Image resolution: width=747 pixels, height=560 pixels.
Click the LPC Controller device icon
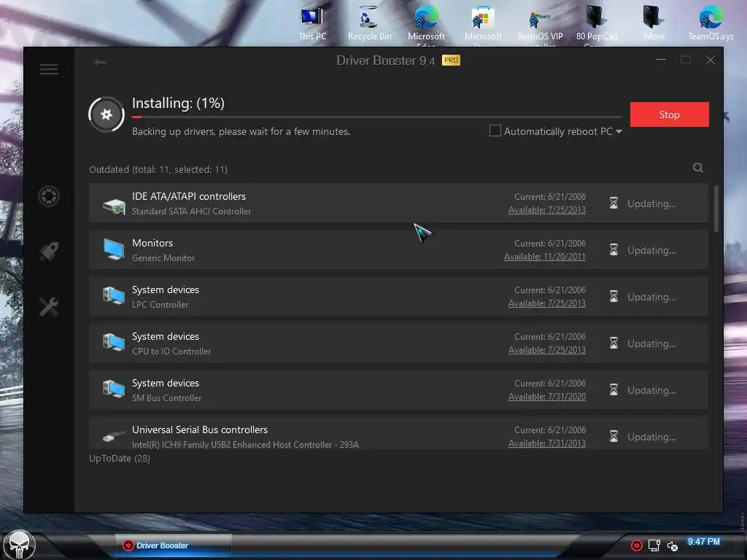[114, 296]
